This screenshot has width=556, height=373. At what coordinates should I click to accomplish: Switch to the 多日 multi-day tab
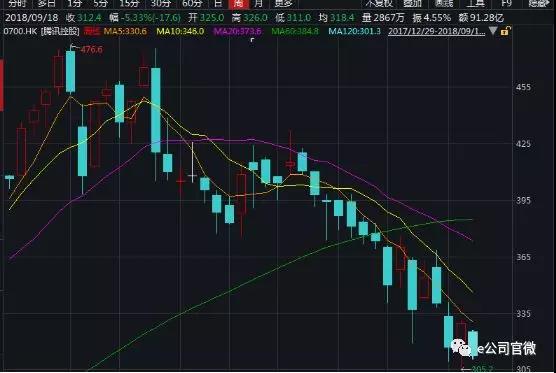(47, 3)
